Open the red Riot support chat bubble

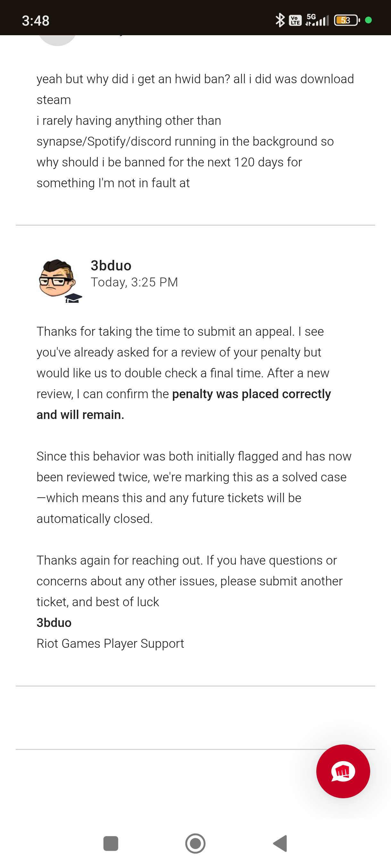click(343, 771)
